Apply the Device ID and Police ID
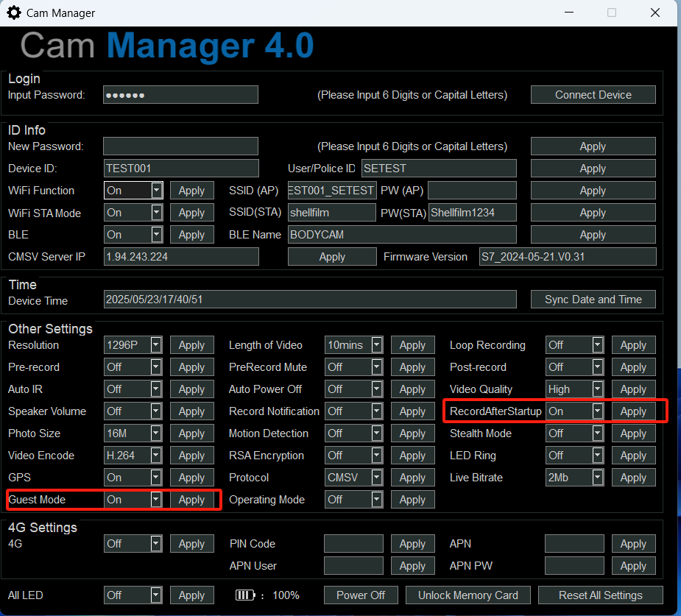Screen dimensions: 681x616 (x=593, y=169)
